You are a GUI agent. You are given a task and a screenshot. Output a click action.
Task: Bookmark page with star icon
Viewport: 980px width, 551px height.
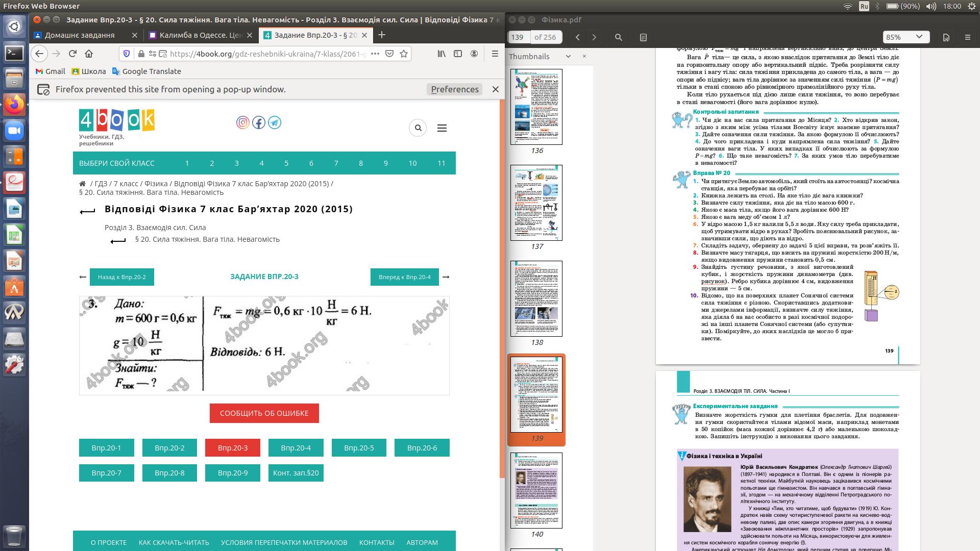click(404, 54)
